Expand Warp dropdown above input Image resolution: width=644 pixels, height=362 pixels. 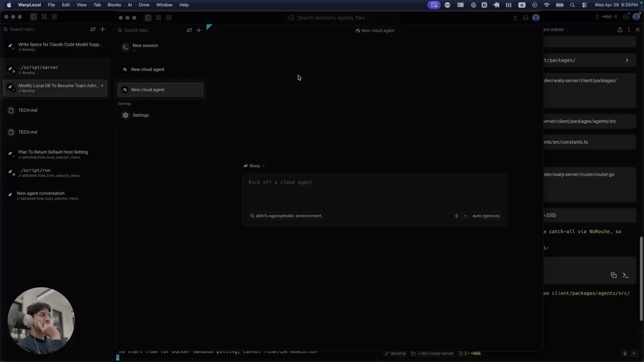[x=254, y=166]
